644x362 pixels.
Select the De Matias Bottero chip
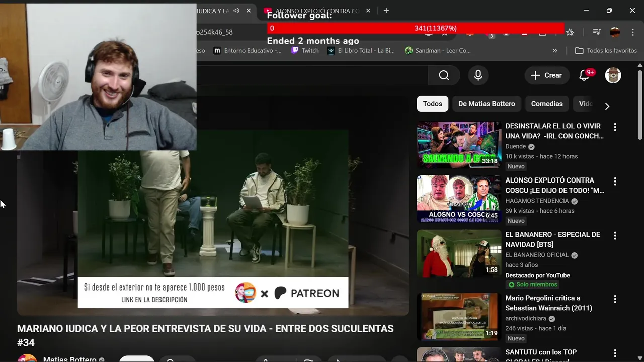coord(487,104)
